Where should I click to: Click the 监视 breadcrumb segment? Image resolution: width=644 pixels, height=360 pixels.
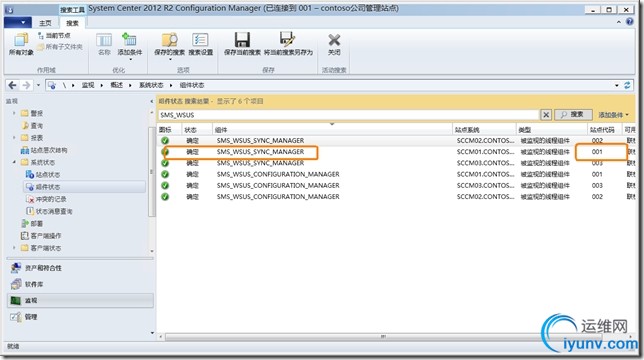(88, 85)
